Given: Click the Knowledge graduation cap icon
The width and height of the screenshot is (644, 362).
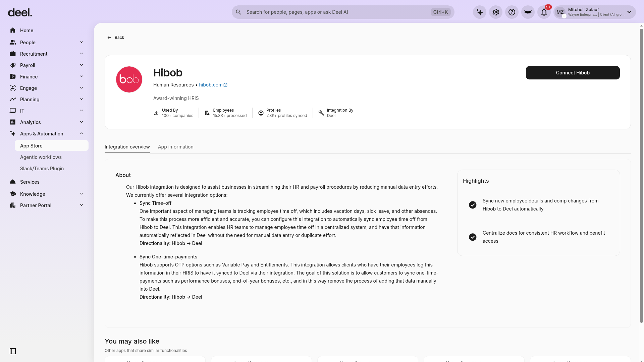Looking at the screenshot, I should (x=13, y=194).
